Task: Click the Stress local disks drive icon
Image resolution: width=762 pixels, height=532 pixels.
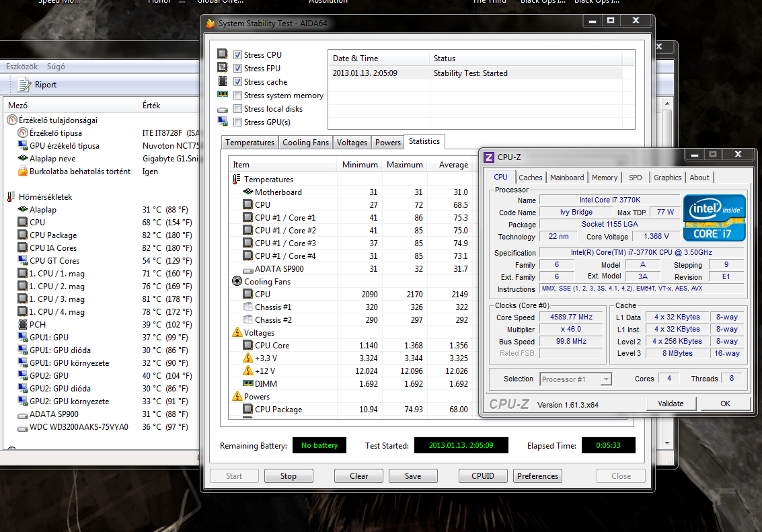Action: tap(223, 110)
